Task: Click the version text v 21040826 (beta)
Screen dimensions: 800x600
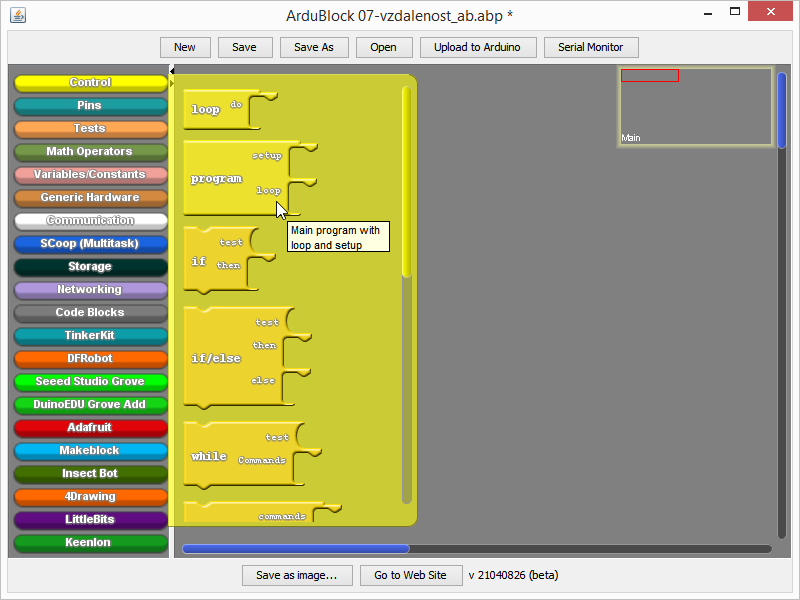Action: 513,576
